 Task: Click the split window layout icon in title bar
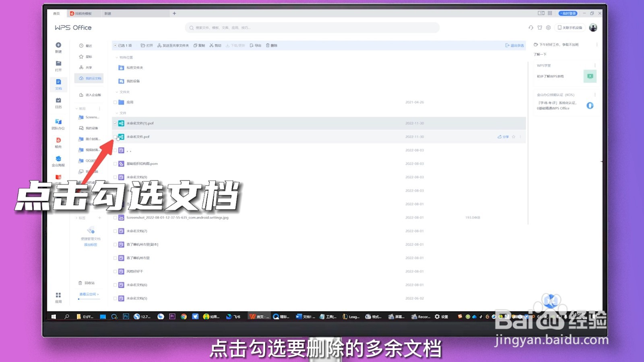[x=541, y=13]
